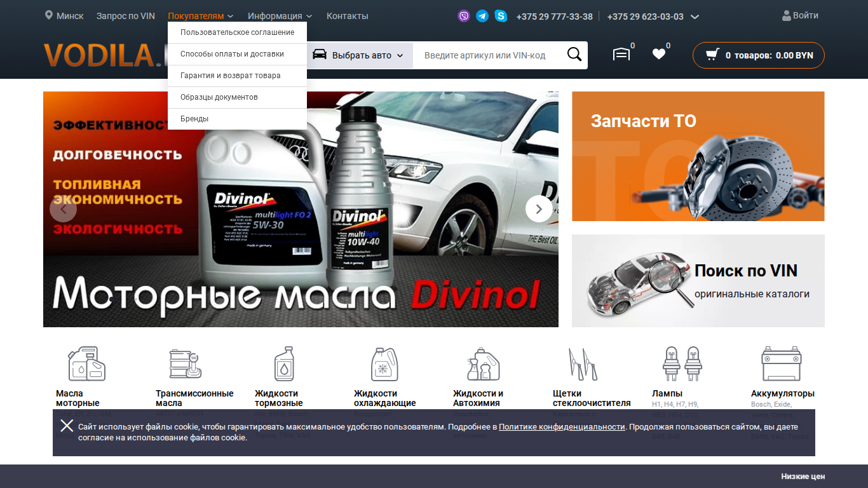
Task: Expand the Покупателям menu
Action: click(201, 16)
